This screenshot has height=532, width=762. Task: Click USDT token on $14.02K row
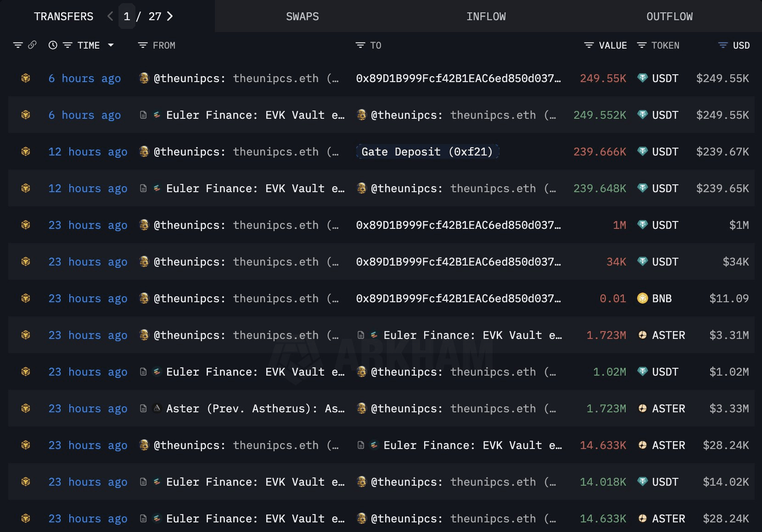(665, 482)
